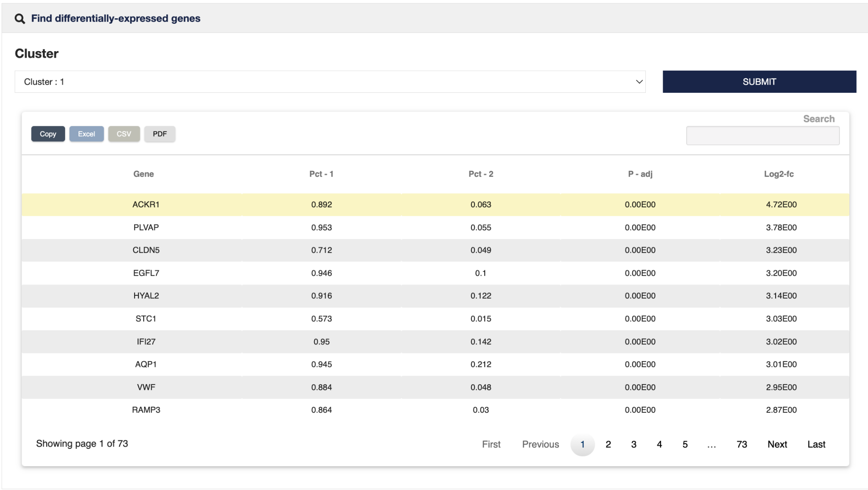
Task: Select the EGFL7 gene cell
Action: coord(146,273)
